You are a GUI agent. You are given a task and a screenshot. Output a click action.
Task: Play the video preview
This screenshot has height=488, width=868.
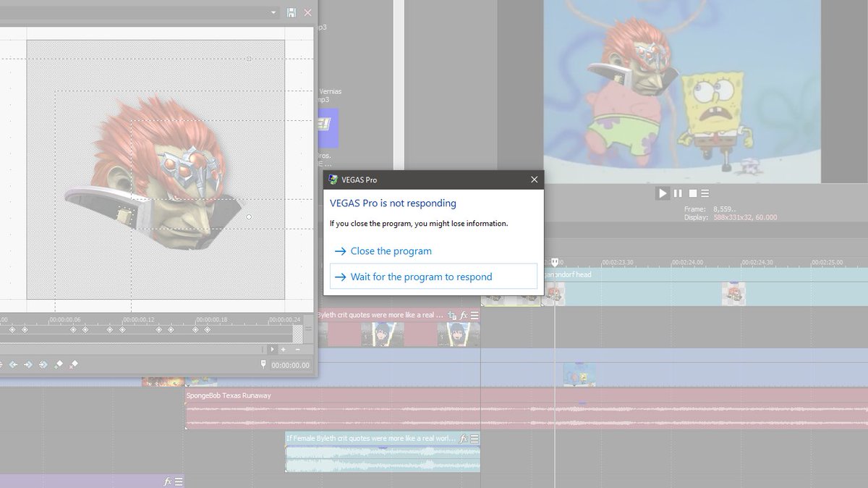(663, 193)
